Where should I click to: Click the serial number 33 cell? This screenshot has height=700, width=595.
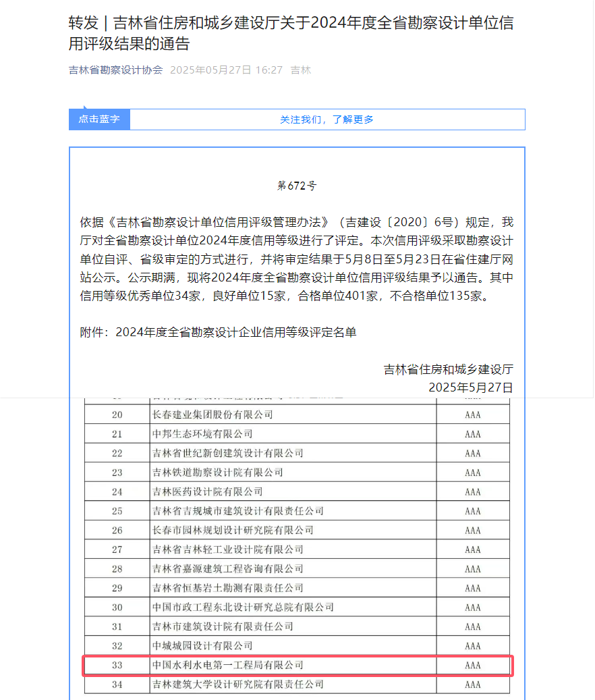[117, 665]
